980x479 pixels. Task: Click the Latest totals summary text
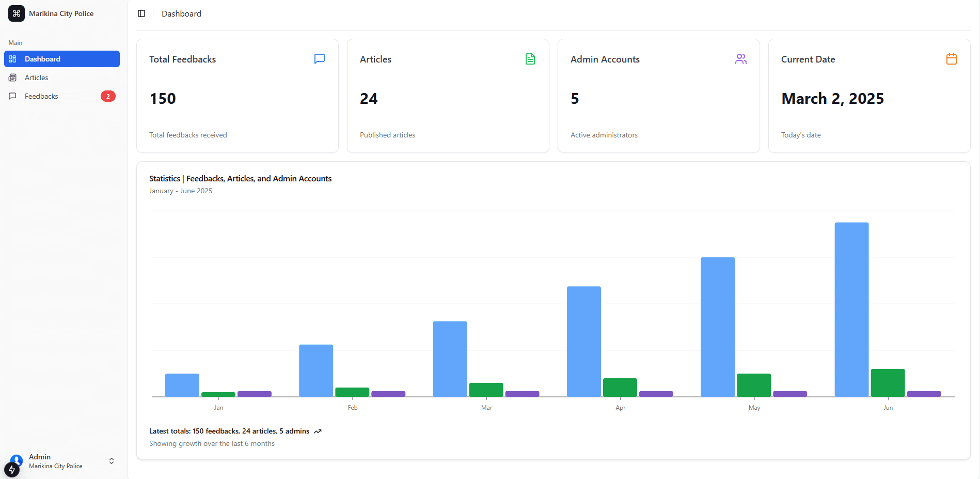pyautogui.click(x=229, y=431)
